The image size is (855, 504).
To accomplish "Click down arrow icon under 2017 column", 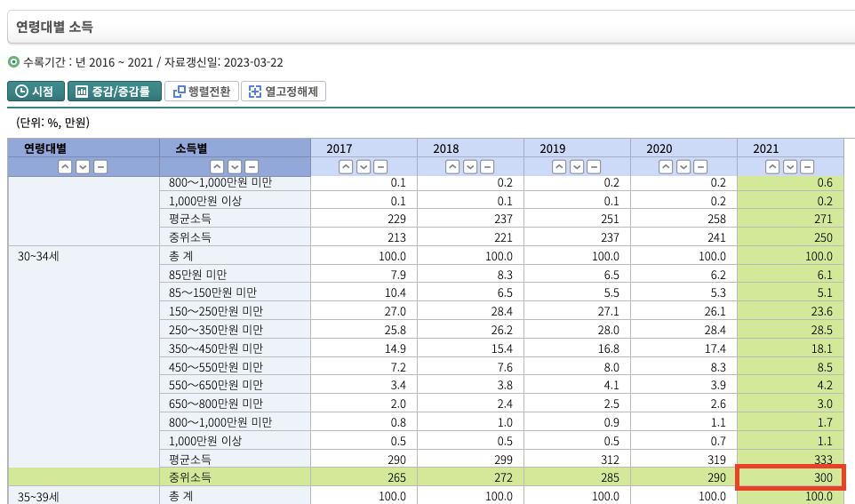I will click(x=364, y=167).
